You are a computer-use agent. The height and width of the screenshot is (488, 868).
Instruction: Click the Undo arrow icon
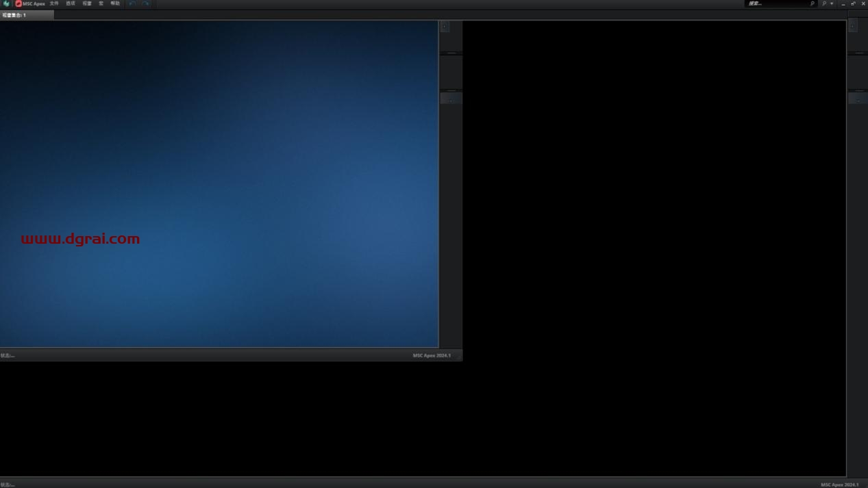[133, 3]
